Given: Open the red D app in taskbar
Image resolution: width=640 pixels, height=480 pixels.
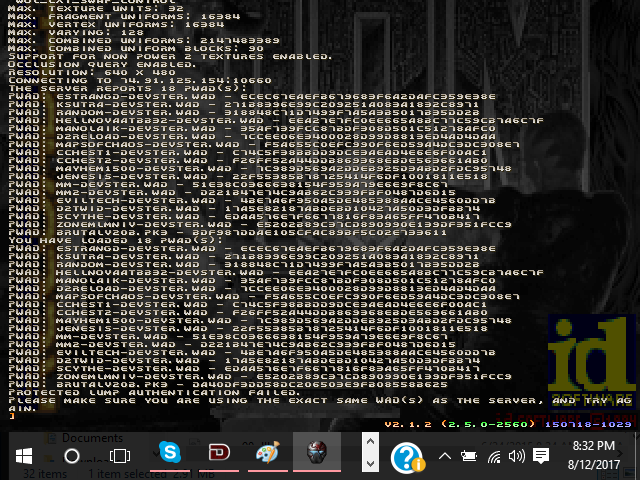Looking at the screenshot, I should click(x=217, y=454).
